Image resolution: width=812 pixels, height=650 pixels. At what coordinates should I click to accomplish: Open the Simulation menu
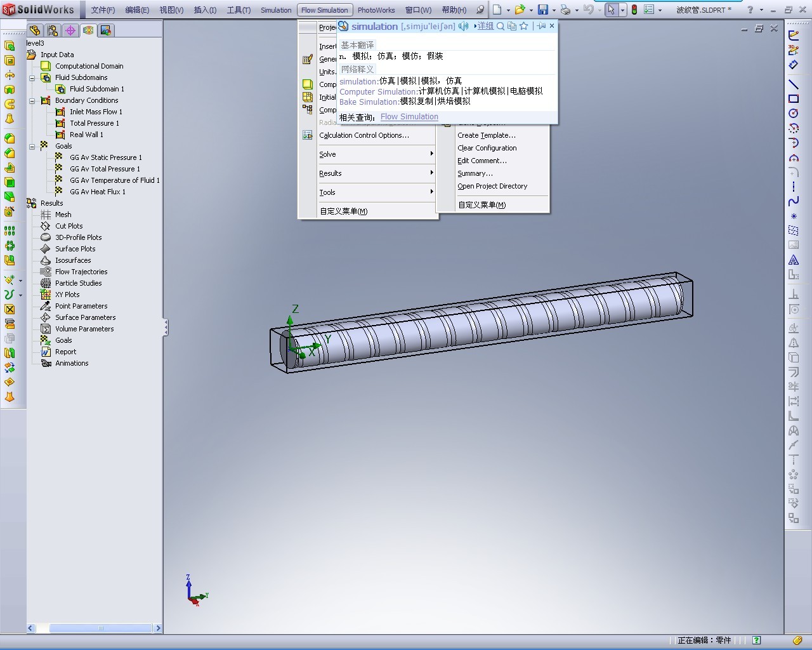[276, 10]
